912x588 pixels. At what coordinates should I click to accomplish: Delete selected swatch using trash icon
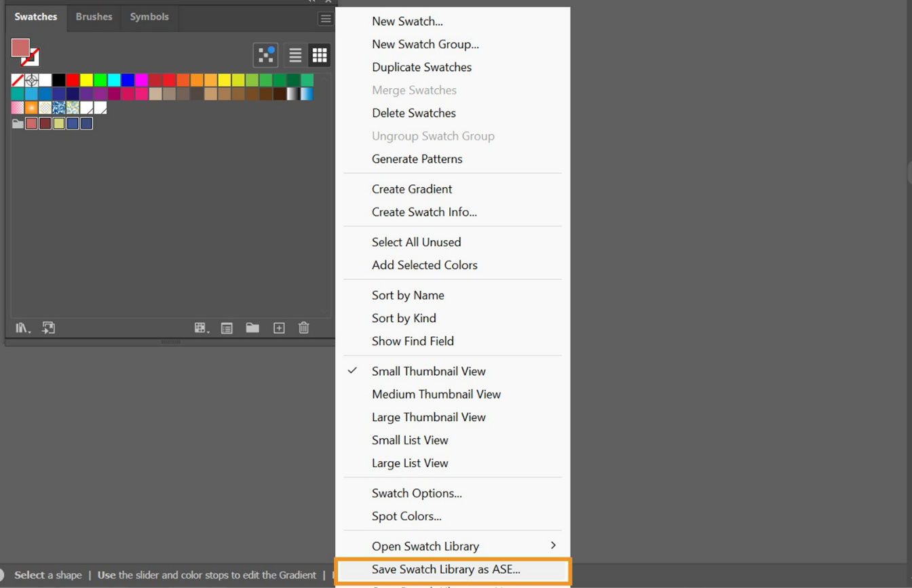[x=303, y=328]
